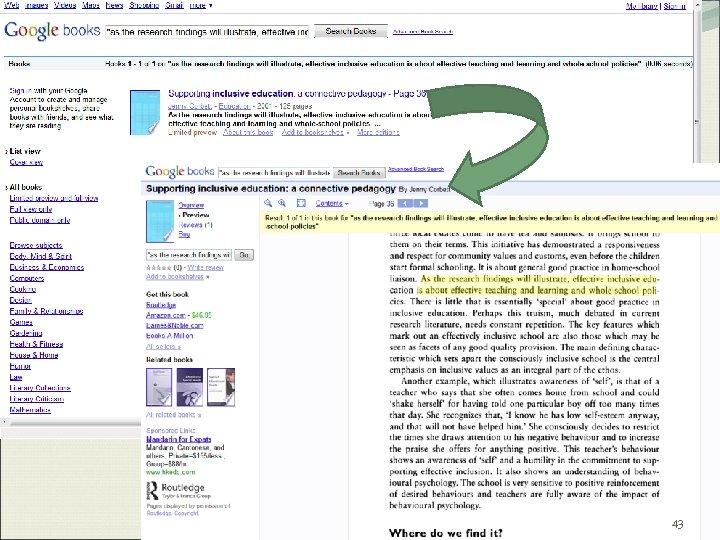Click the Sign in link top right

675,6
